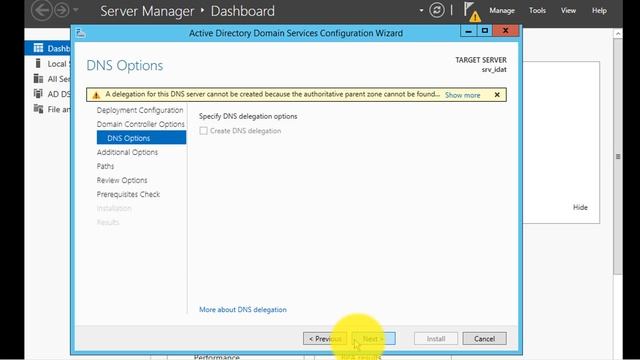Open dropdown arrow left of refresh icon
This screenshot has height=360, width=640.
(x=421, y=10)
